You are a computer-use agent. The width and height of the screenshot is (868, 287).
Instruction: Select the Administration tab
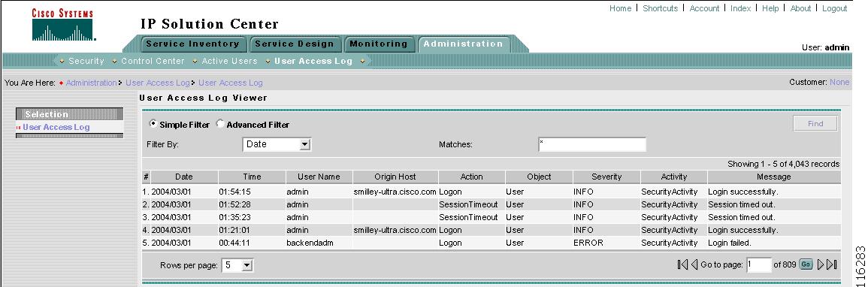[464, 44]
